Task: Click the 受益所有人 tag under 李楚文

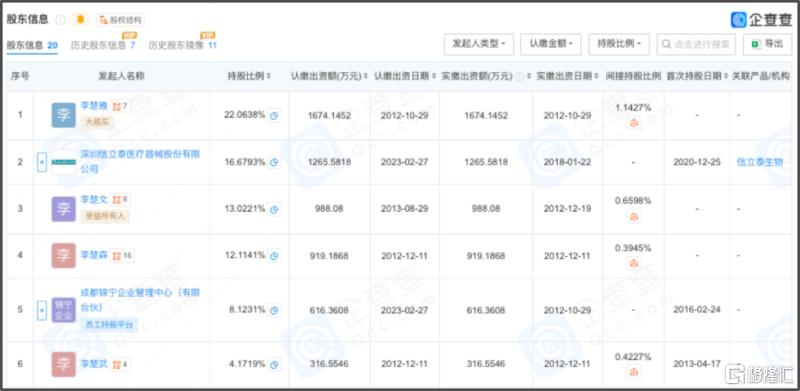Action: (x=105, y=216)
